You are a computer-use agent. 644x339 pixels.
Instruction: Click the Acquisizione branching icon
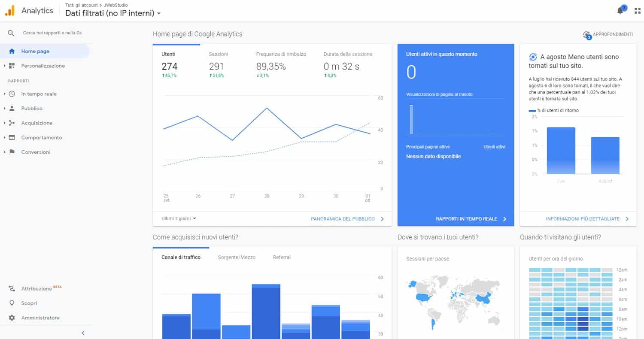12,123
